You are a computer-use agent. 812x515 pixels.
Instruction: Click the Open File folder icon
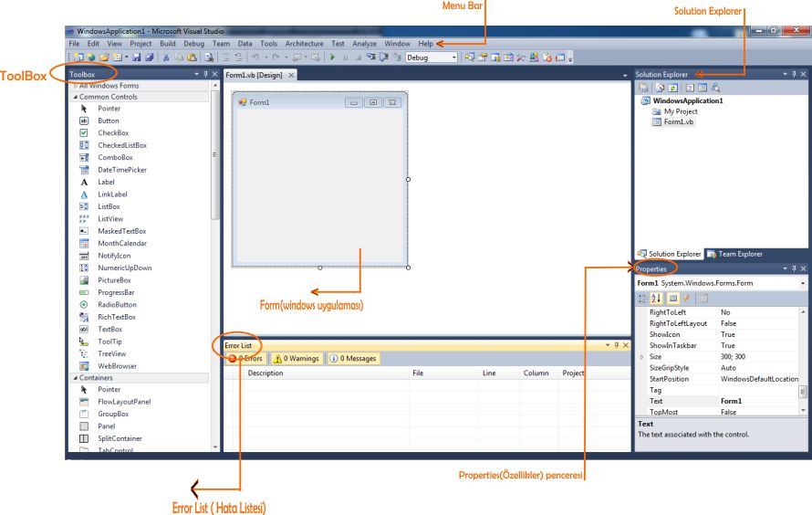tap(104, 57)
